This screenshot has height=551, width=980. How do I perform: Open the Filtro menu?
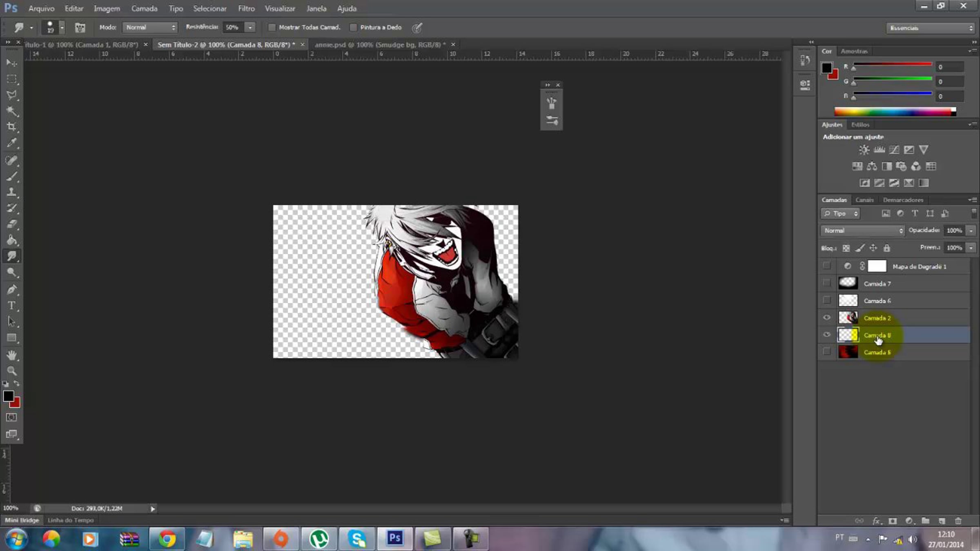[x=246, y=8]
